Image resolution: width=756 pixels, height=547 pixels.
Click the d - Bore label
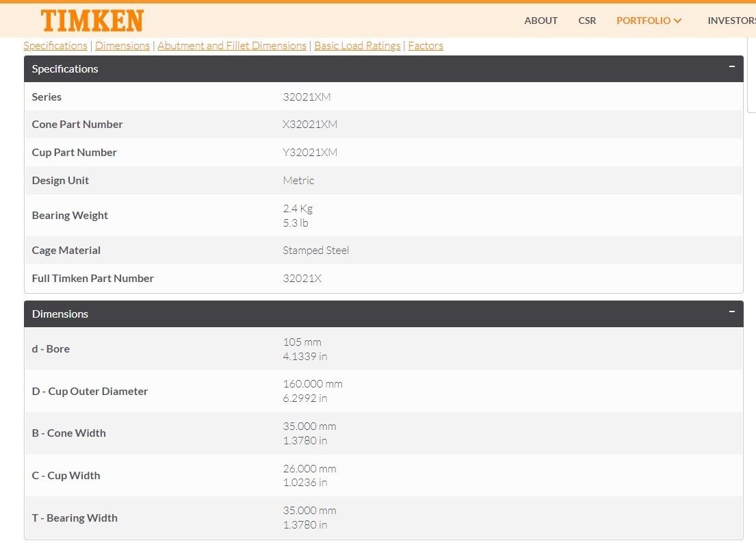51,349
